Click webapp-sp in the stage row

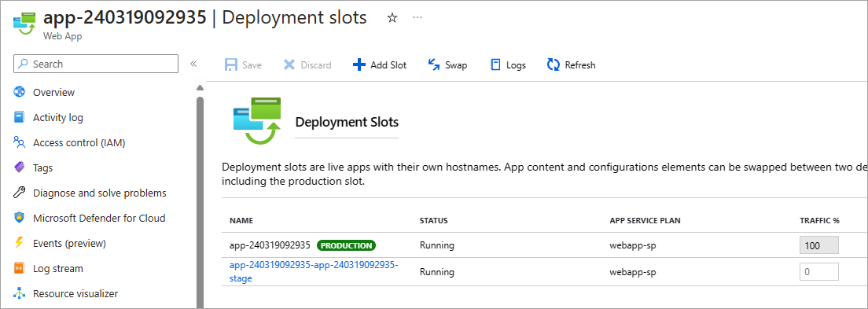[633, 272]
